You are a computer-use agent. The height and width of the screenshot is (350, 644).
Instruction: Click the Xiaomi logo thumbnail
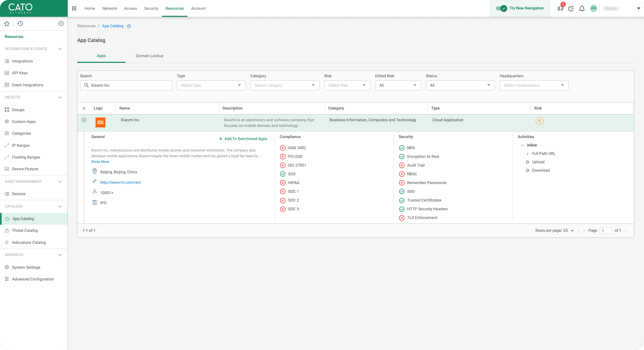(100, 123)
